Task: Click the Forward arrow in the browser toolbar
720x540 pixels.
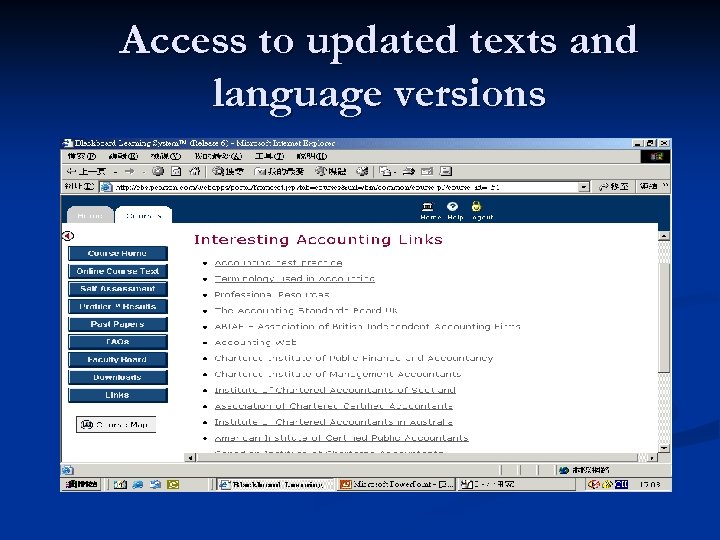Action: 129,172
